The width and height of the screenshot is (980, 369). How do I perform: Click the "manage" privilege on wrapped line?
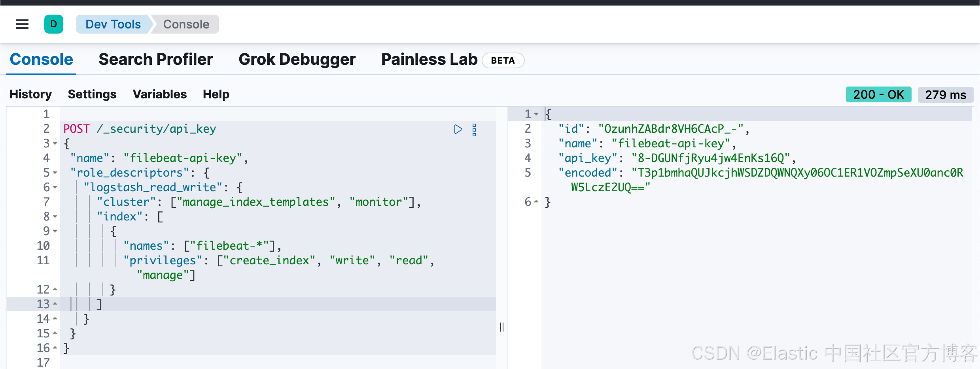(x=163, y=275)
